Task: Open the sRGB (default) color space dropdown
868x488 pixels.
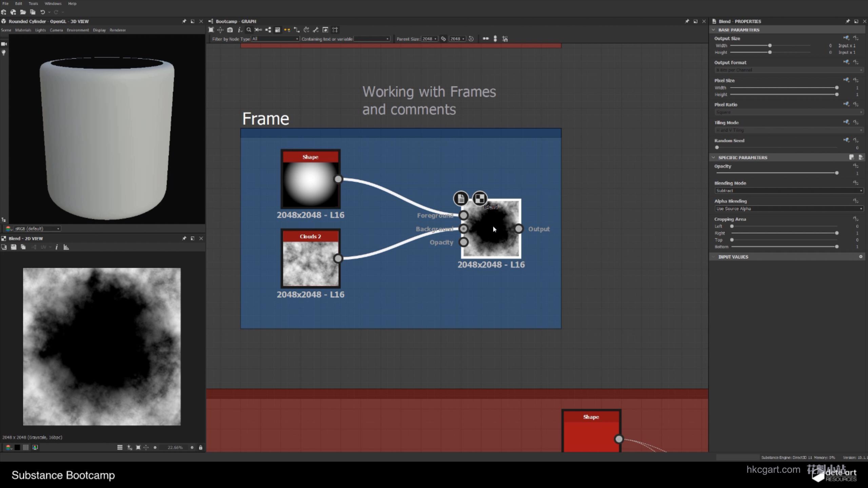Action: coord(37,229)
